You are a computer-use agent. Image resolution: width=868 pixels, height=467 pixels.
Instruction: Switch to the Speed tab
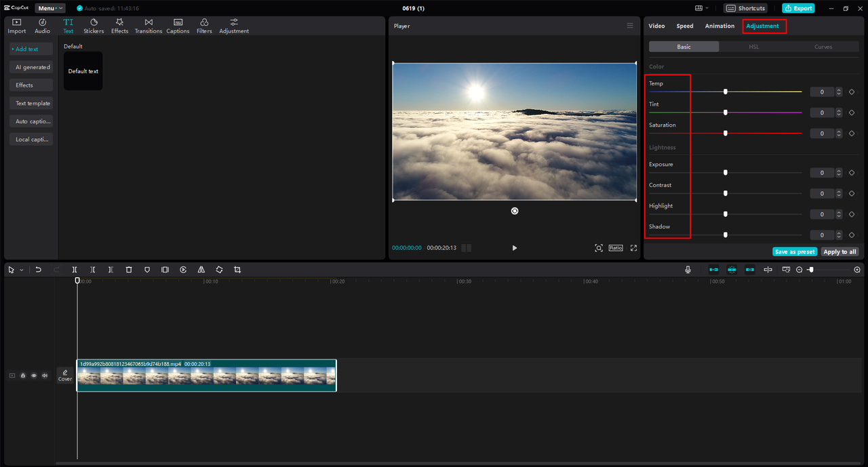tap(685, 26)
